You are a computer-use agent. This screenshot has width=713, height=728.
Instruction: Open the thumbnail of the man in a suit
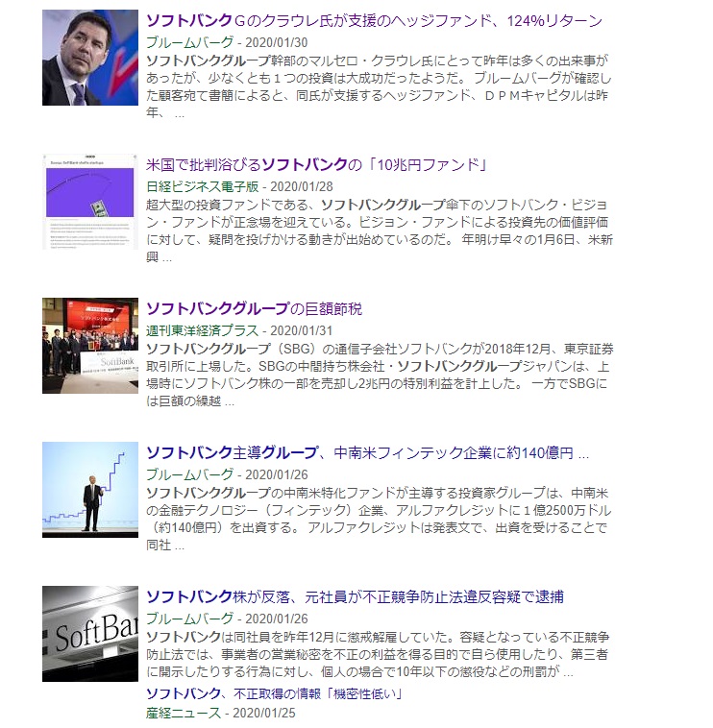coord(90,58)
